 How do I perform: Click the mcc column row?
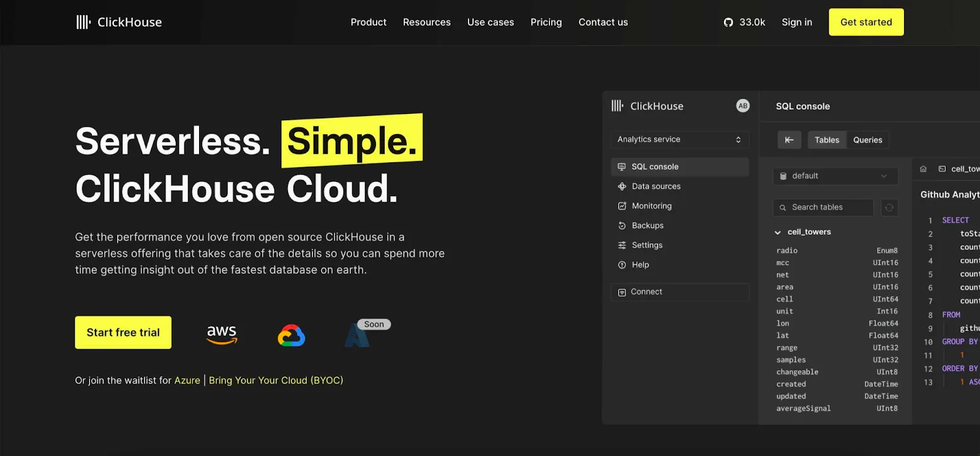coord(837,263)
